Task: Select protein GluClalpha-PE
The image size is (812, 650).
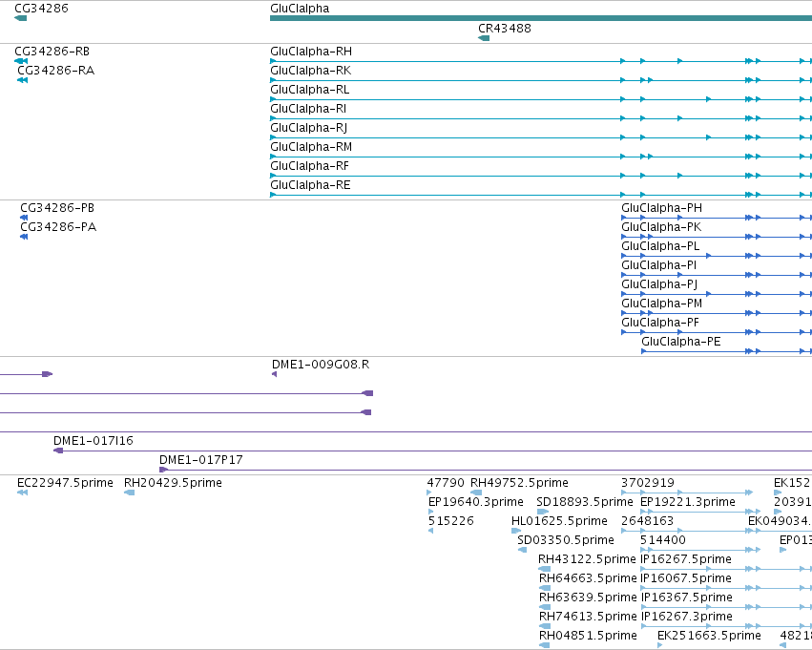Action: [x=726, y=352]
